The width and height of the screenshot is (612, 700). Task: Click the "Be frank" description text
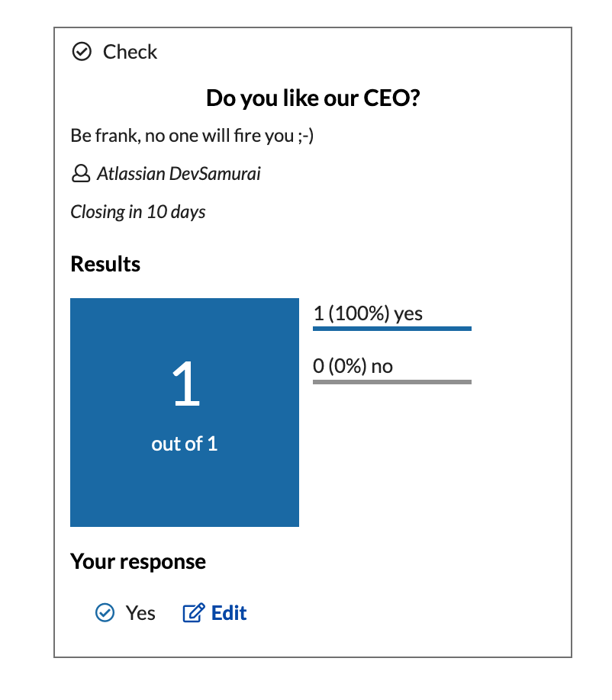click(192, 136)
